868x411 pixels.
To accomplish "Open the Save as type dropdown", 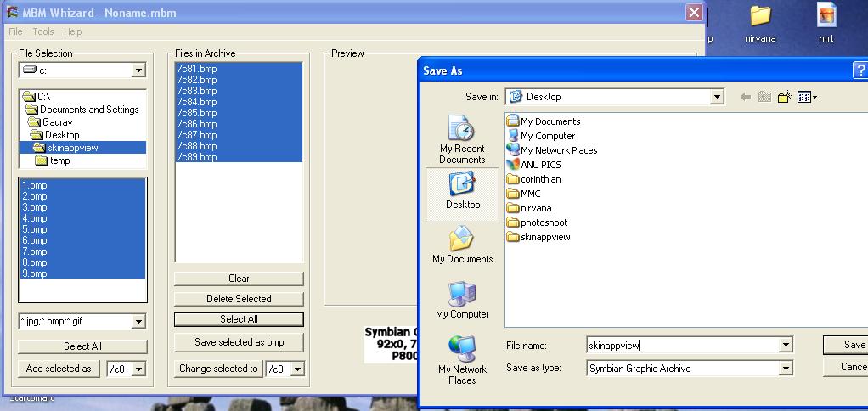I will [x=786, y=369].
